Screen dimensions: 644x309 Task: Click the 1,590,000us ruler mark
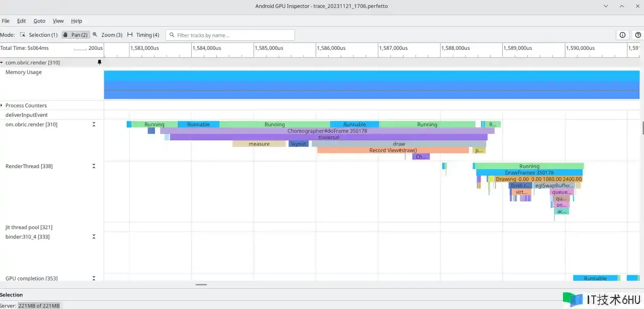click(x=580, y=48)
